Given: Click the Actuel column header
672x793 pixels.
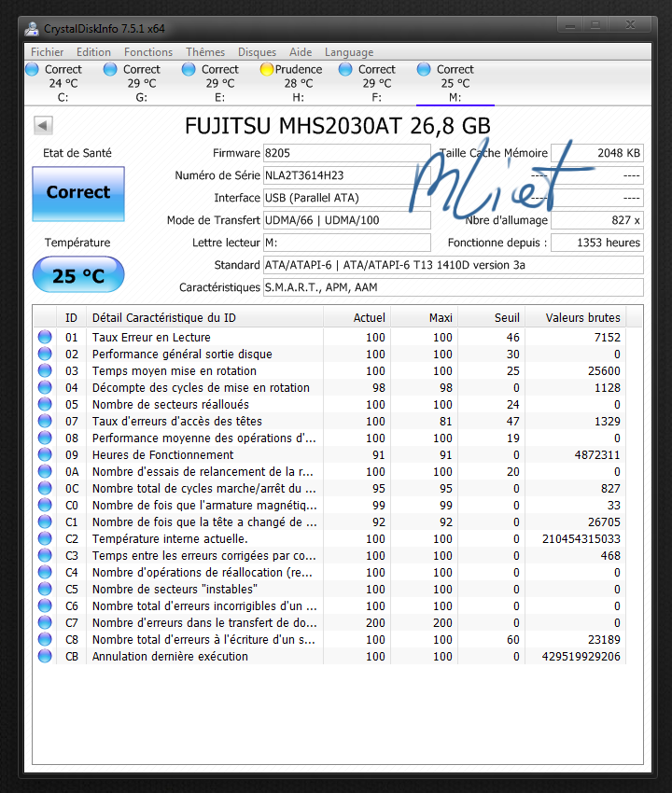Looking at the screenshot, I should pyautogui.click(x=357, y=317).
